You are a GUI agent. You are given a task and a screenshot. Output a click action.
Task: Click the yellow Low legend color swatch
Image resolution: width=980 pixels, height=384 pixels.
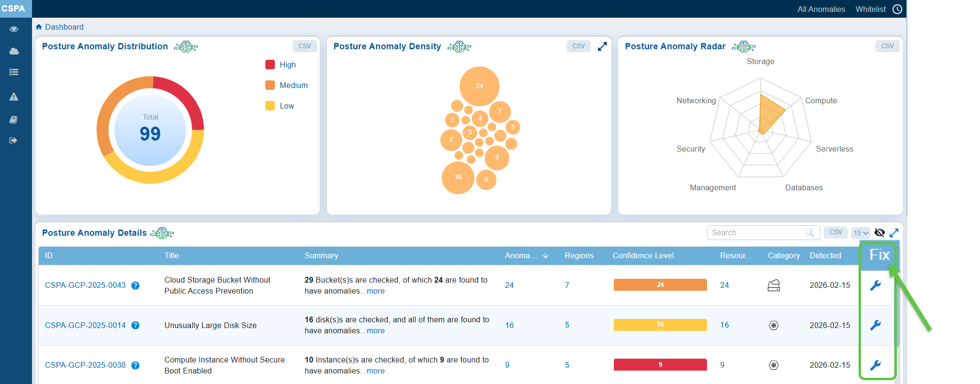[270, 106]
